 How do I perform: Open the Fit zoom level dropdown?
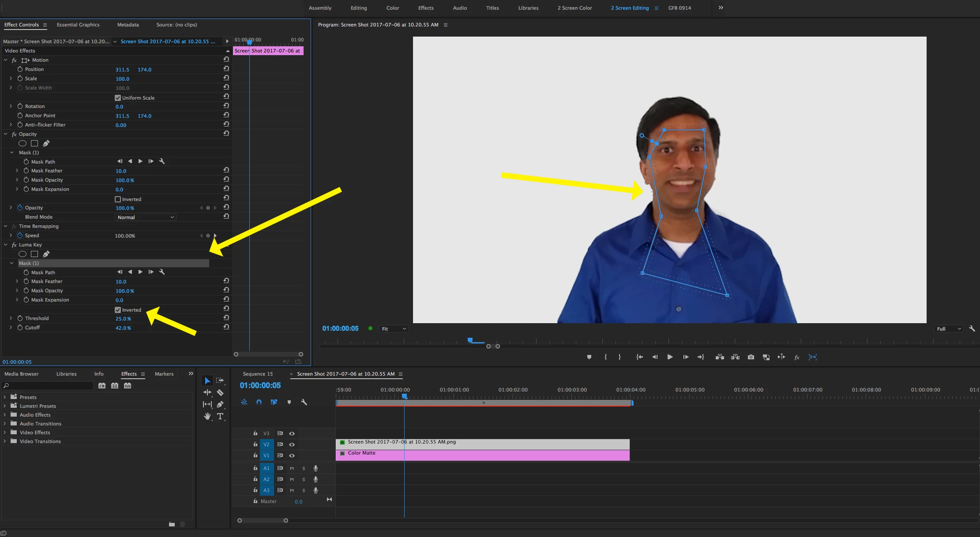(393, 329)
